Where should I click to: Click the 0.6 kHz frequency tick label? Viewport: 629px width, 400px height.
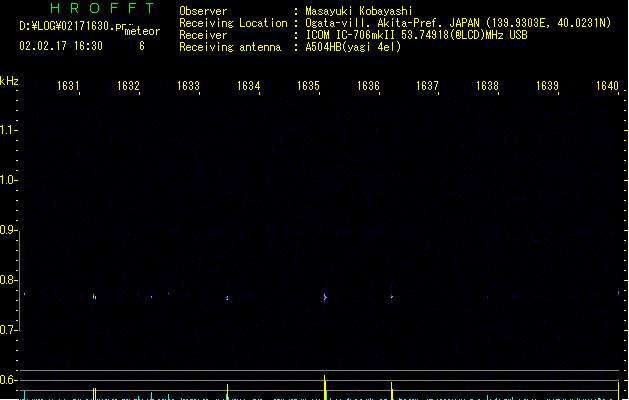pyautogui.click(x=8, y=380)
